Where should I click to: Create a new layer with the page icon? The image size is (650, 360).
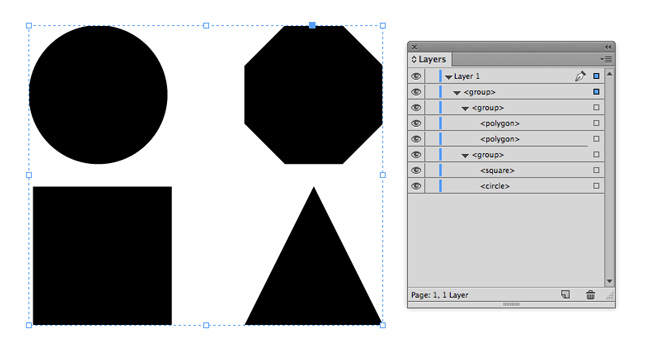pos(565,295)
